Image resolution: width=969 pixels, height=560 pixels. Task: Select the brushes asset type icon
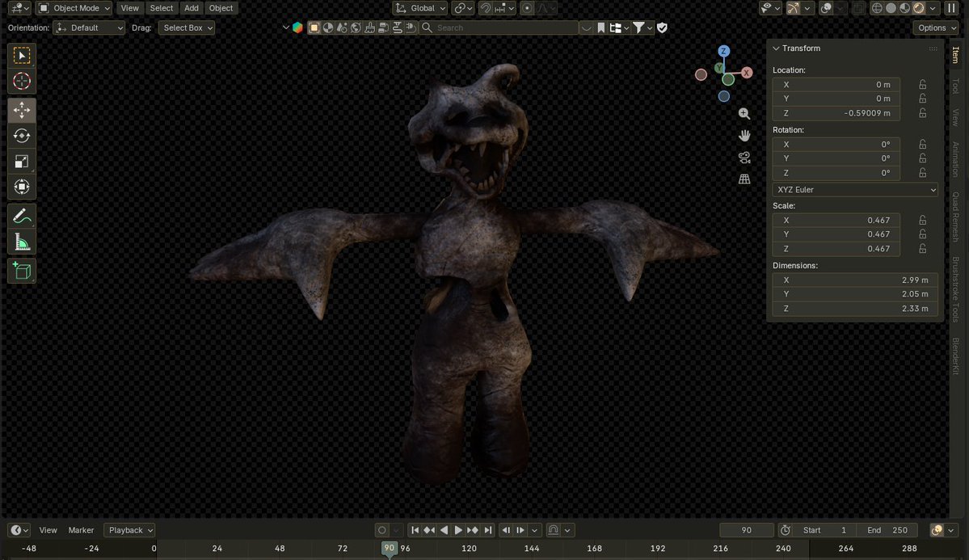click(x=369, y=27)
